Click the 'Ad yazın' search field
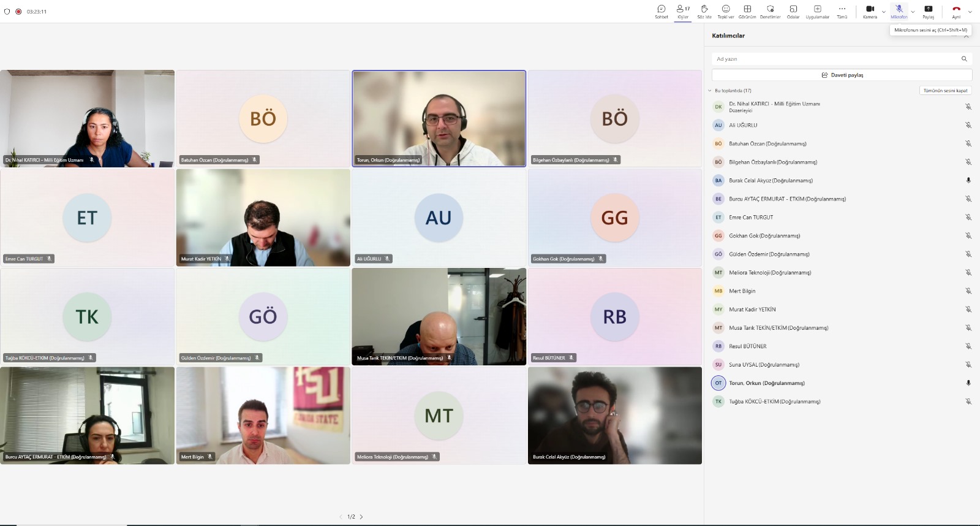This screenshot has width=980, height=526. click(x=833, y=59)
